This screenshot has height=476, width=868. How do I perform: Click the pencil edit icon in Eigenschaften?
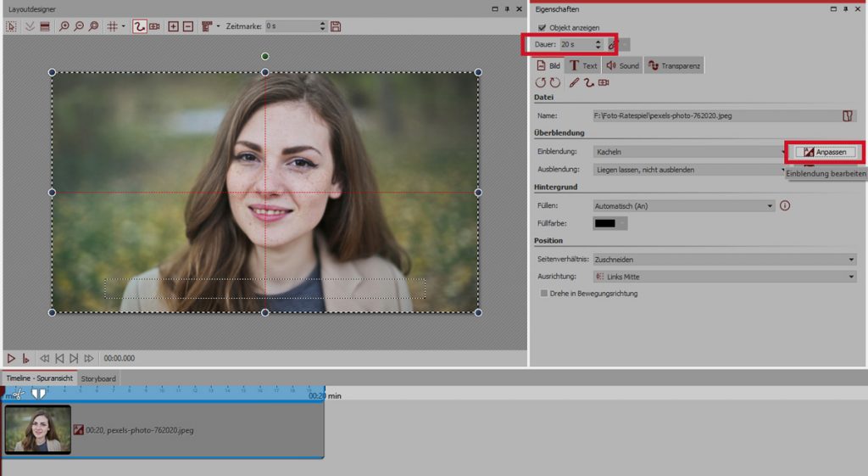coord(574,82)
